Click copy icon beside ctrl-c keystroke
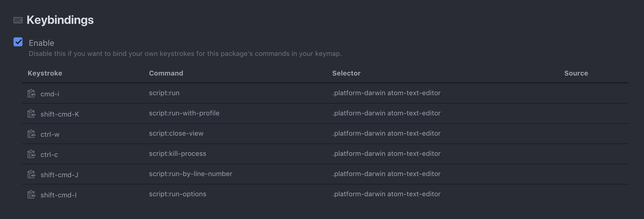 click(31, 154)
